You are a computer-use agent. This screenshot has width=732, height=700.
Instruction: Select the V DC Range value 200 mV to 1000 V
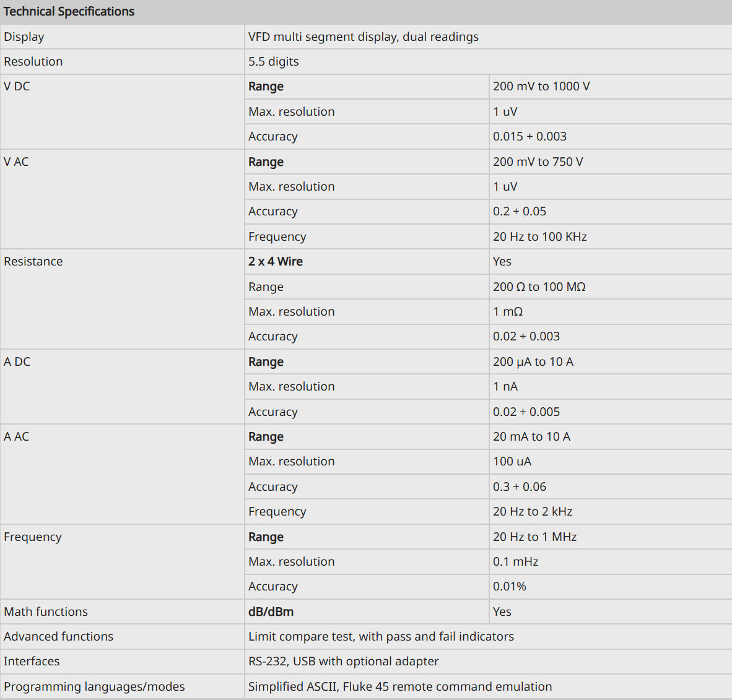(x=541, y=86)
